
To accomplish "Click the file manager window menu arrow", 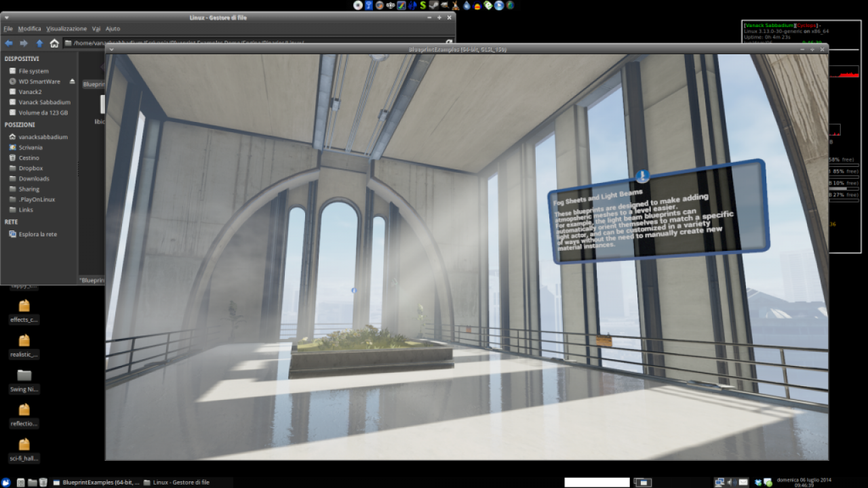I will pyautogui.click(x=6, y=18).
